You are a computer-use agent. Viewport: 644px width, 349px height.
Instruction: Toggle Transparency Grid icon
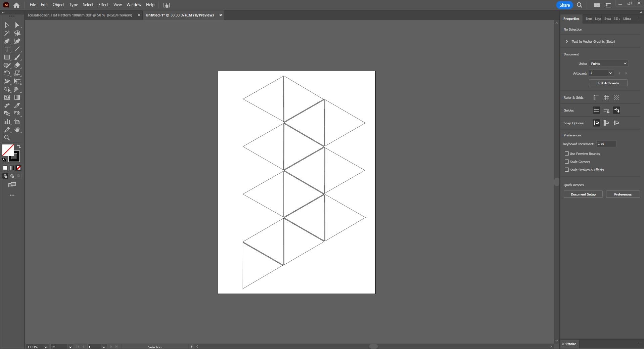click(616, 97)
